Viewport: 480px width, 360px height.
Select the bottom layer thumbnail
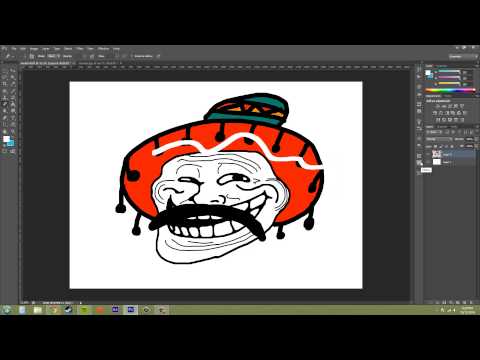(x=437, y=162)
